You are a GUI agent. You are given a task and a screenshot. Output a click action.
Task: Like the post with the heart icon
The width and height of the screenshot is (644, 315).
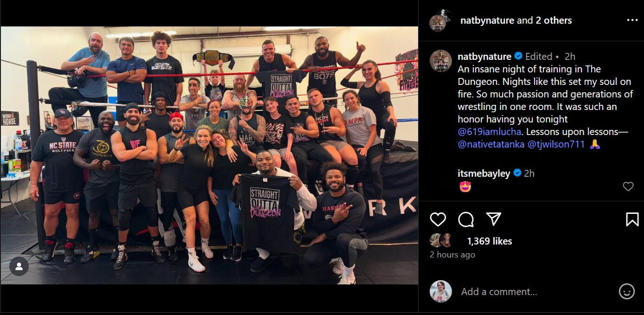click(438, 219)
